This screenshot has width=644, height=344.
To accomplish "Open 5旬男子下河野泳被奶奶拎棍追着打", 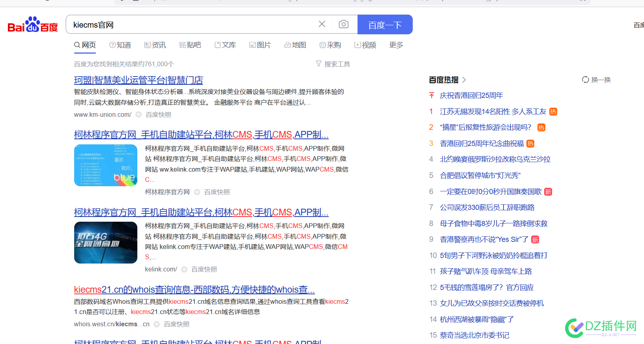I will click(494, 256).
